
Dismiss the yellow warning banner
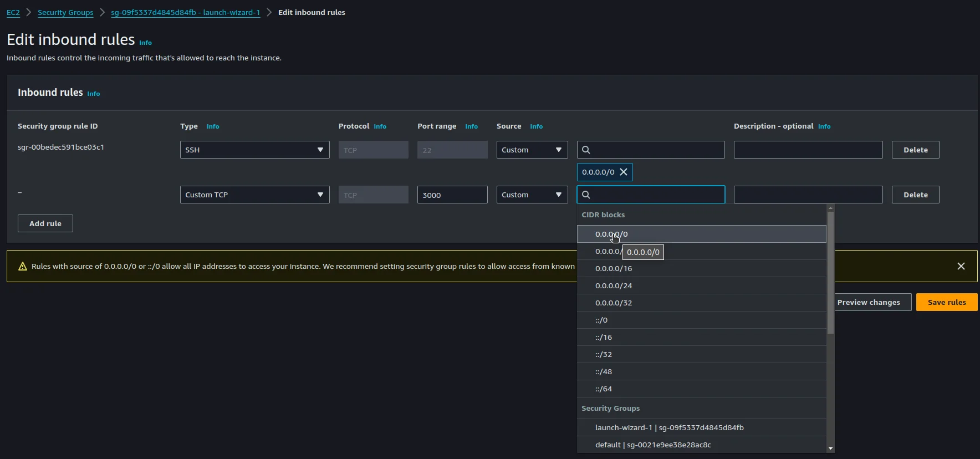pyautogui.click(x=961, y=266)
